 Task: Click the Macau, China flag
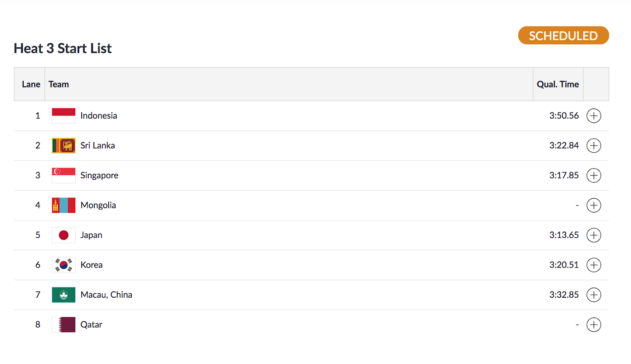63,295
